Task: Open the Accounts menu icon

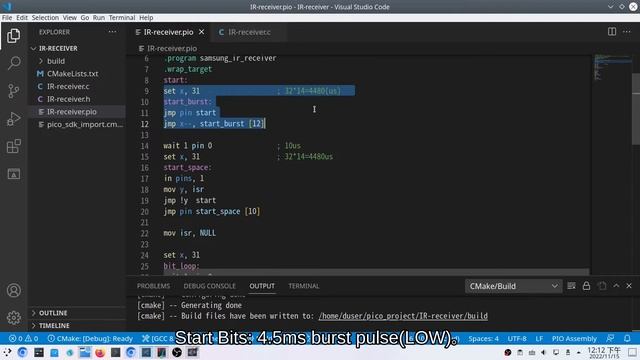Action: click(x=13, y=290)
